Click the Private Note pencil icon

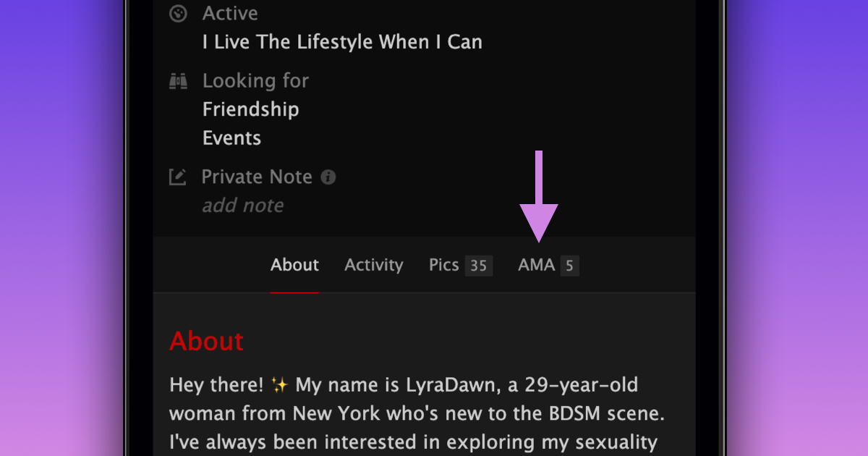178,177
